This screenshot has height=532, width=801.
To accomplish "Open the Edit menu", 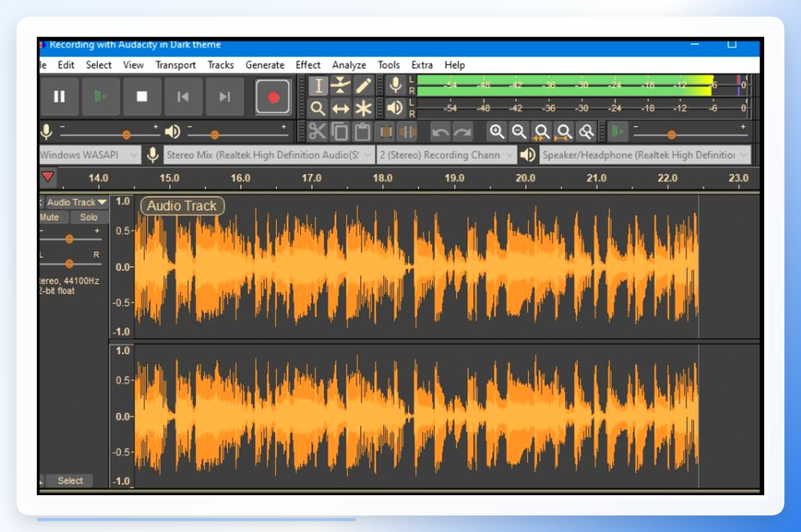I will 66,65.
